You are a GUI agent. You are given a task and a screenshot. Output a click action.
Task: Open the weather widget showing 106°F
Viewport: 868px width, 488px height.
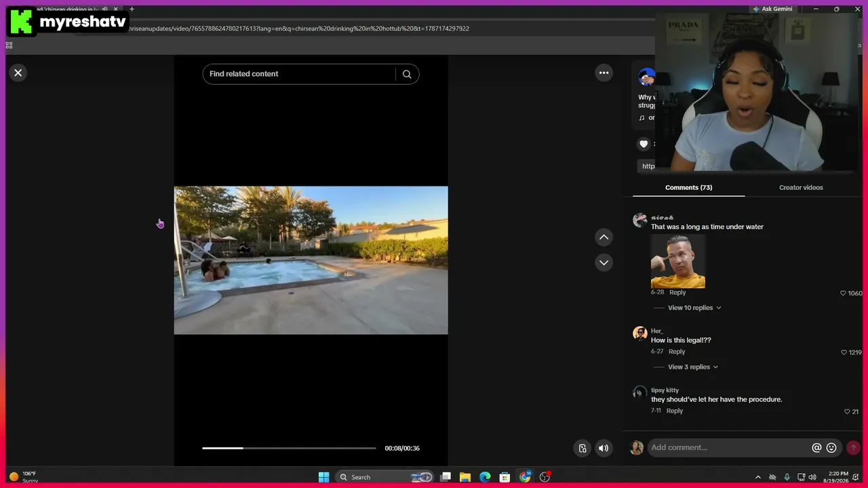click(24, 477)
